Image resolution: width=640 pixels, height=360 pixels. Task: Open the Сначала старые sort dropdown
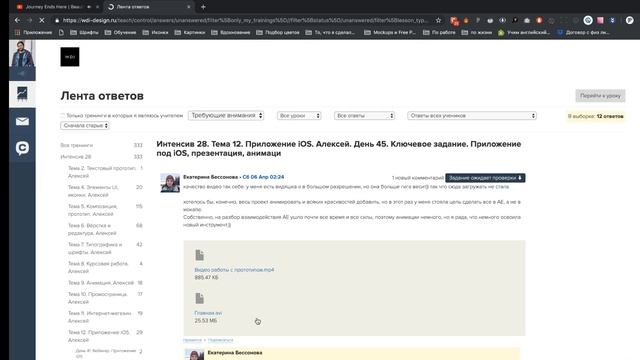point(85,126)
